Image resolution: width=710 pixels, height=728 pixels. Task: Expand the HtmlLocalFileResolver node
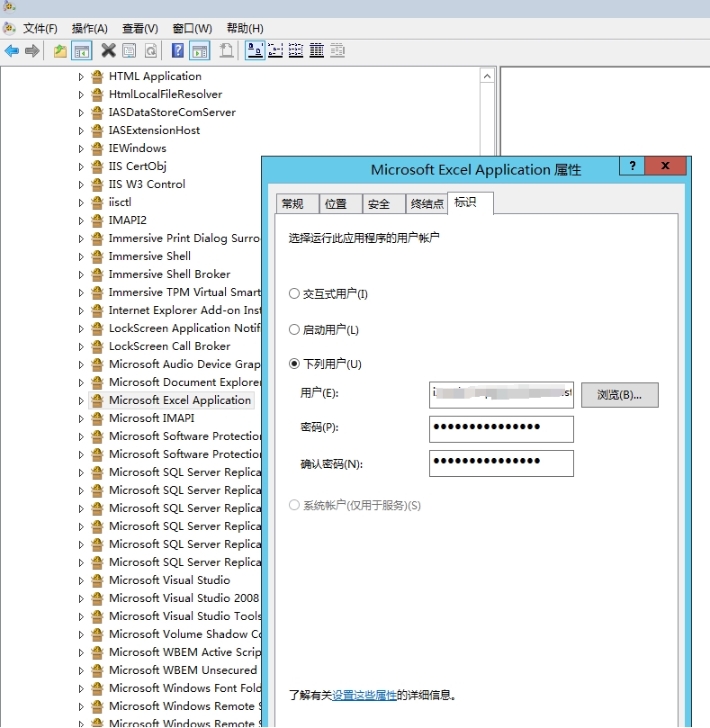[x=81, y=94]
